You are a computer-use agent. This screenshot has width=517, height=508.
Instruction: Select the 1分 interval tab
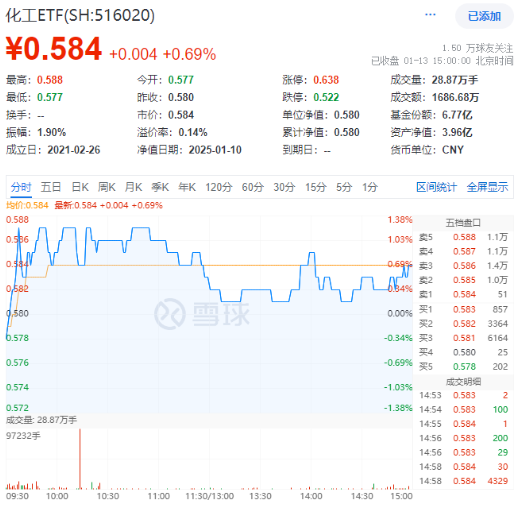[x=370, y=187]
